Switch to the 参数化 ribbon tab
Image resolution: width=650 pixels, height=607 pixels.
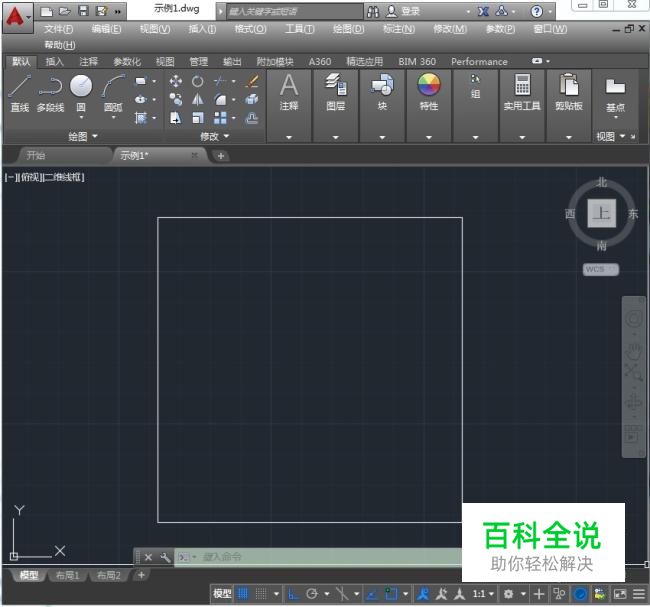pos(126,61)
